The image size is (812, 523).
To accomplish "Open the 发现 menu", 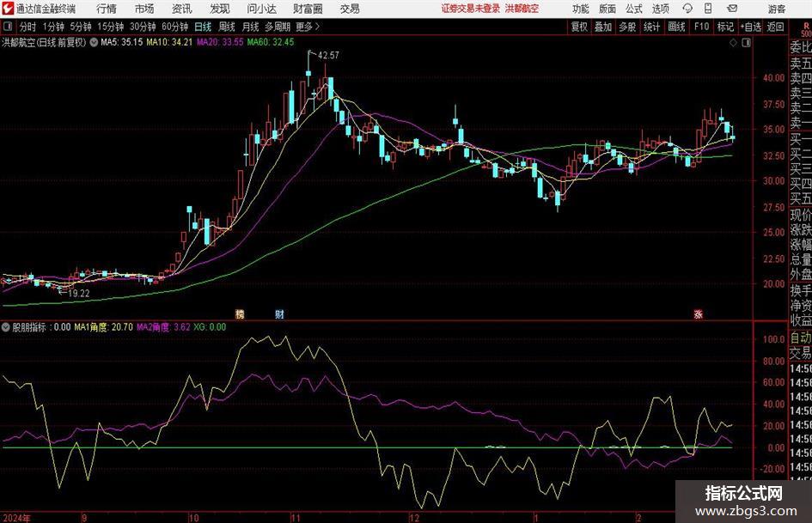I will coord(220,9).
